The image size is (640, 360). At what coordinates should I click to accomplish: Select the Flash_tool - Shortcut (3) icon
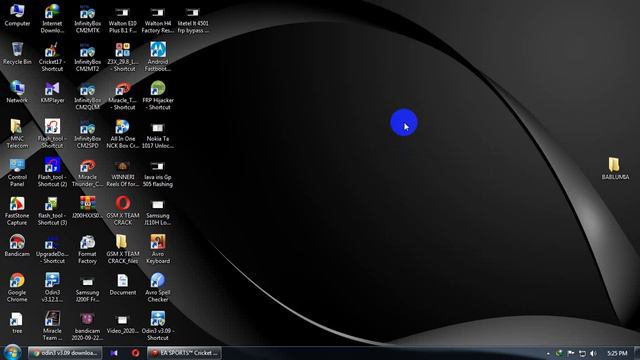coord(52,211)
